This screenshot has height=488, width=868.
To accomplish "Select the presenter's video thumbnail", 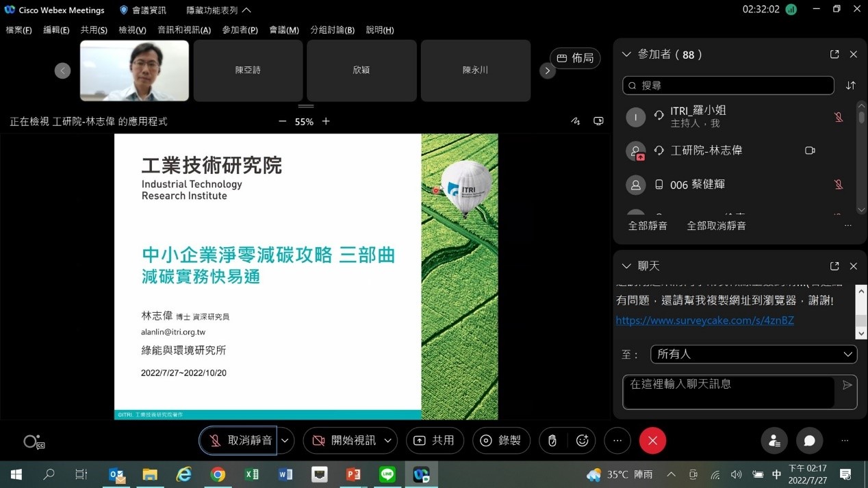I will [134, 70].
